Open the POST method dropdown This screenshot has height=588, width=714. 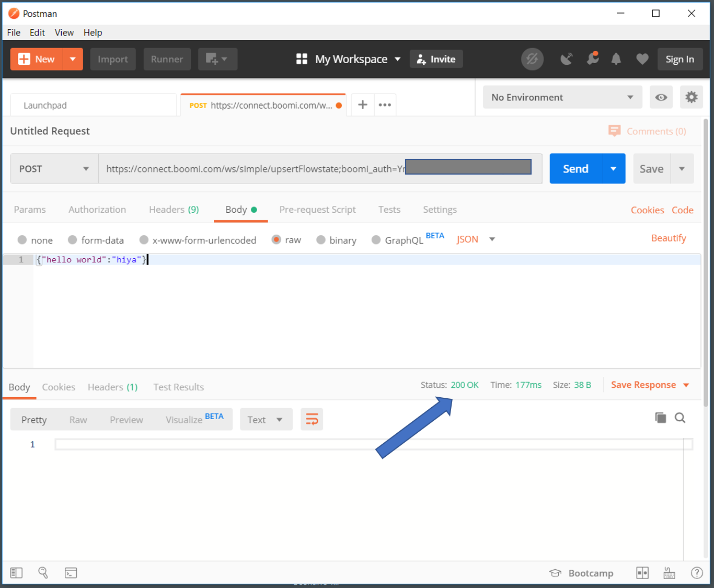54,168
